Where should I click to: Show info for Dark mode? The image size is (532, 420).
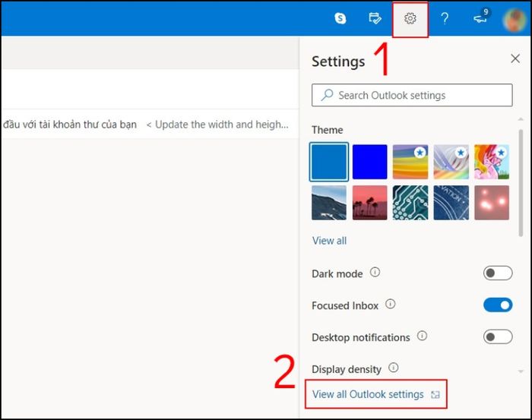point(375,272)
